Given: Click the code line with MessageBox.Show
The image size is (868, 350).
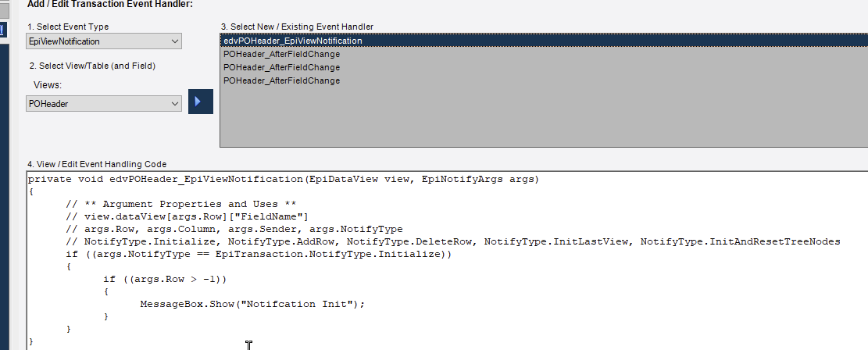Looking at the screenshot, I should click(252, 304).
